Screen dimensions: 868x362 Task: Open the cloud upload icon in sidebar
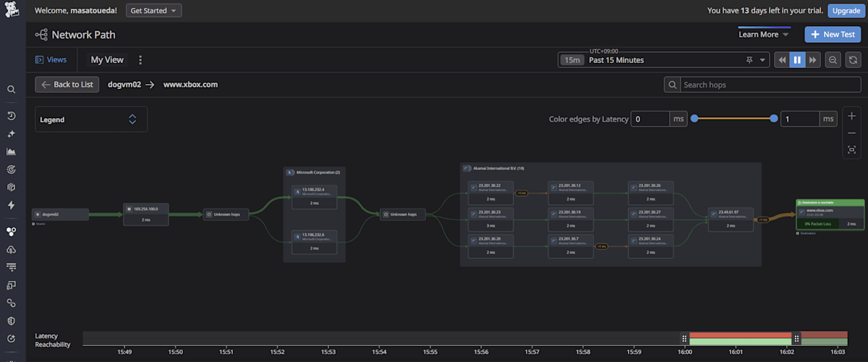[x=11, y=250]
